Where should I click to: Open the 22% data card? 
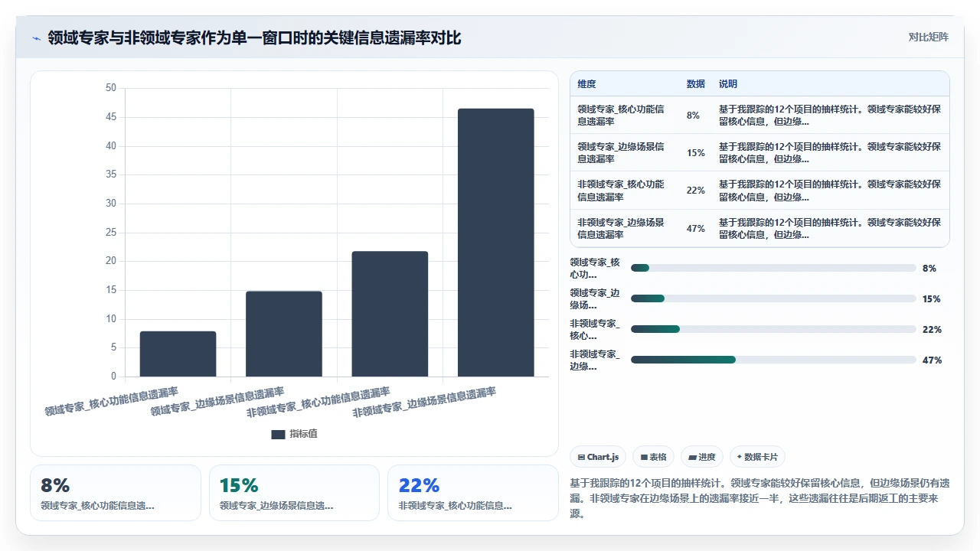point(473,493)
